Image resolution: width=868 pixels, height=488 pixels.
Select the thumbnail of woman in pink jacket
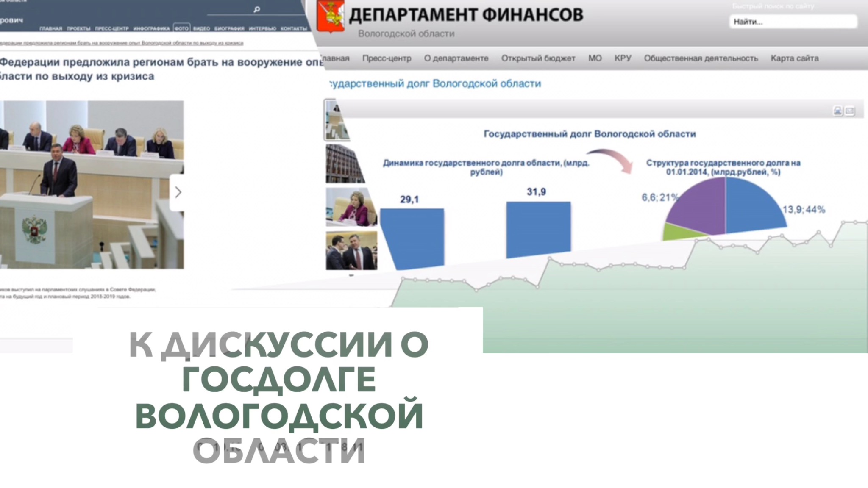click(351, 207)
